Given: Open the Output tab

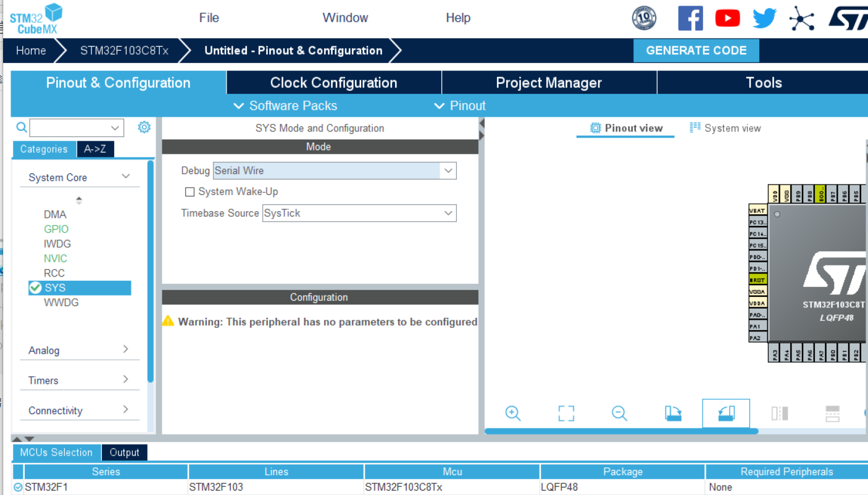Looking at the screenshot, I should point(124,452).
